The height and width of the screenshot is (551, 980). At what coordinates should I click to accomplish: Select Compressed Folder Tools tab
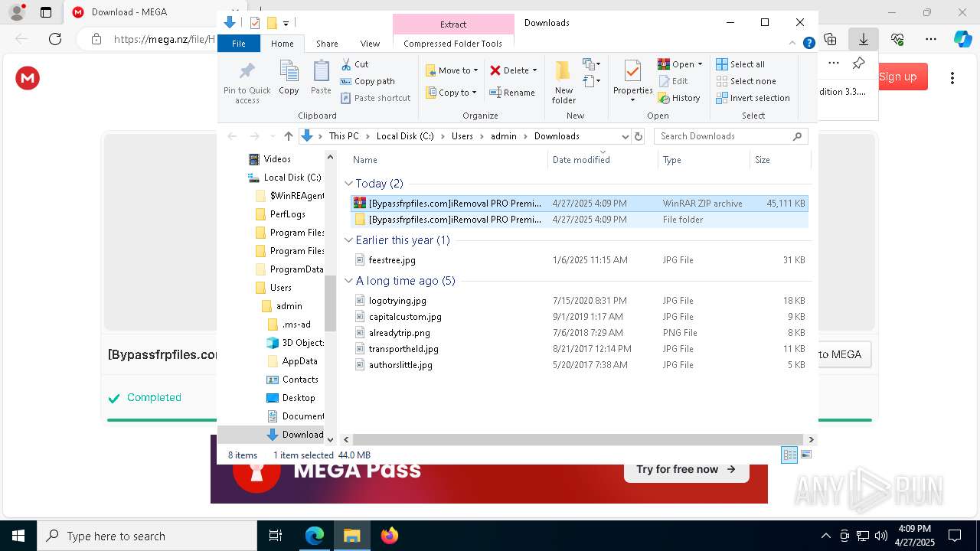pos(453,44)
